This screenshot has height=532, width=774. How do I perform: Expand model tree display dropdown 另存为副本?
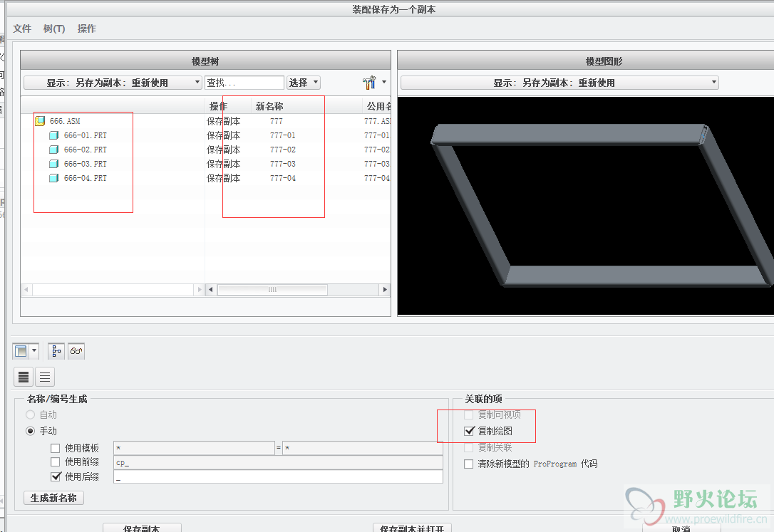coord(113,83)
